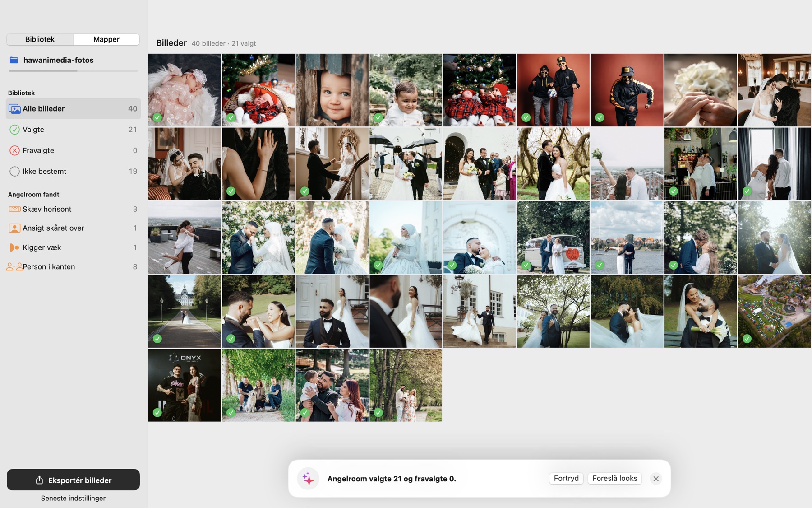This screenshot has height=508, width=812.
Task: Filter by Person i kanten findings
Action: point(73,267)
